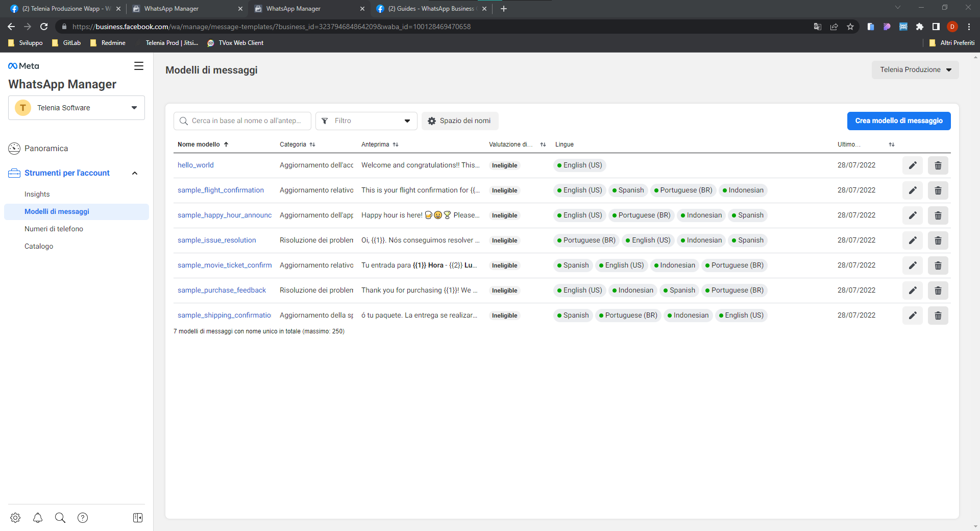Screen dimensions: 980x531
Task: Edit the sample_movie_ticket_confirmation template
Action: [x=913, y=265]
